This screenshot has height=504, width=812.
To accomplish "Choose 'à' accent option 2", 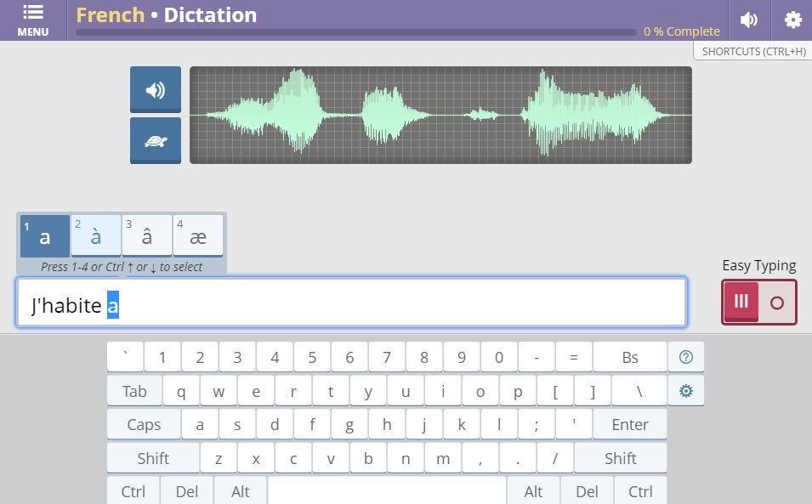I will point(96,236).
